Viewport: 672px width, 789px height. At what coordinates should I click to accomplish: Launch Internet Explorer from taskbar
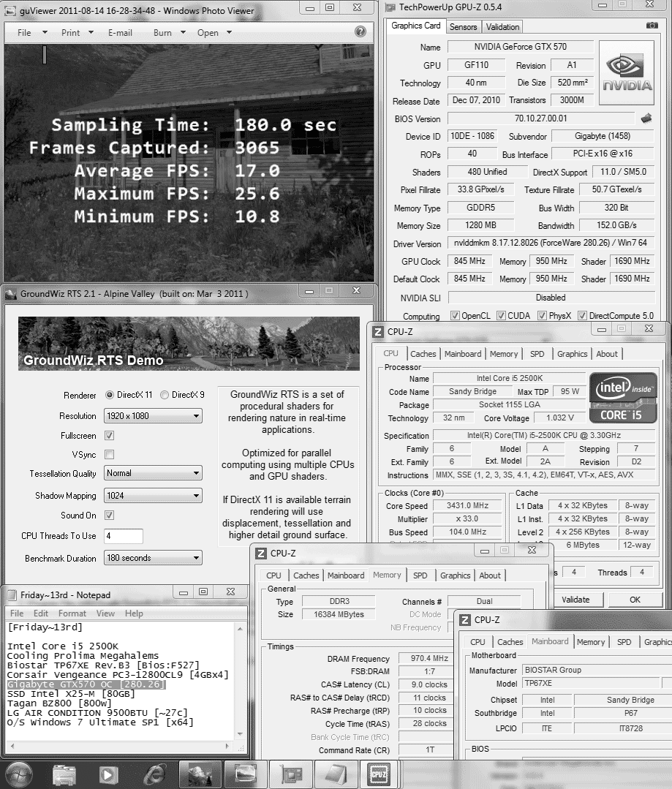155,775
